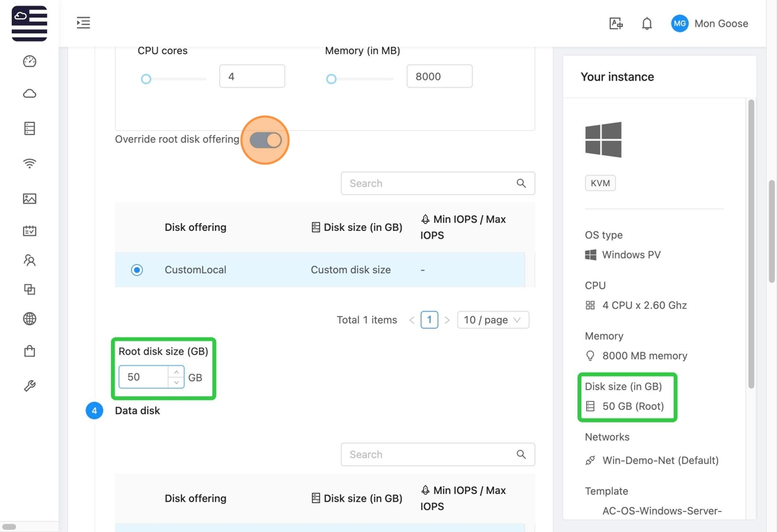Click the Memory (in MB) input field
Viewport: 777px width, 532px height.
[x=438, y=76]
